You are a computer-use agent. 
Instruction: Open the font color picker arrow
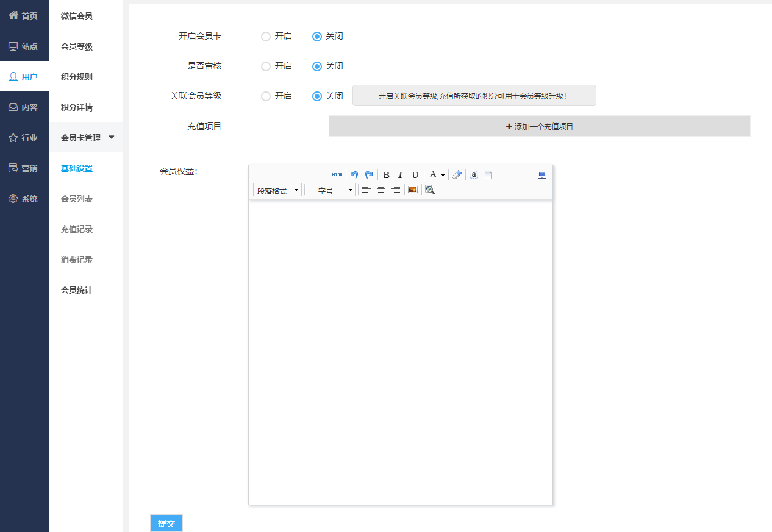443,176
